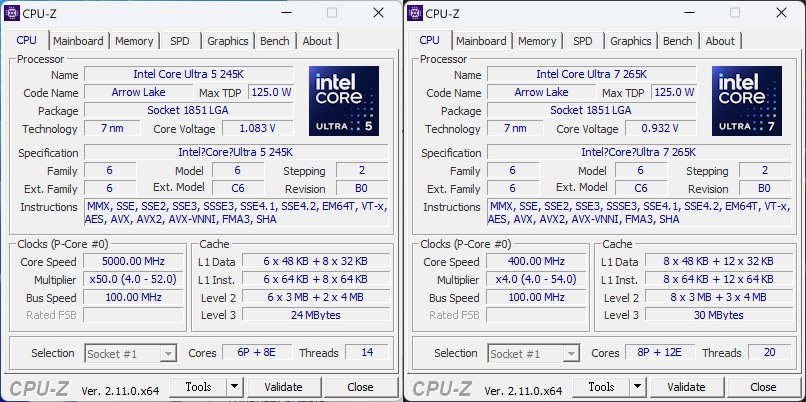Select CPU tab in left CPU-Z window

(x=27, y=40)
